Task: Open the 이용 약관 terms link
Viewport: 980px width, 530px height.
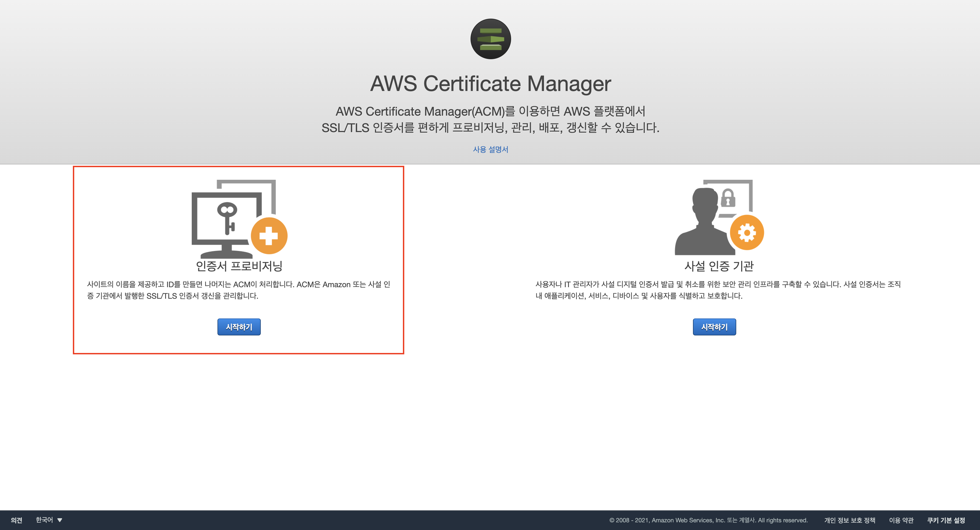Action: pos(901,520)
